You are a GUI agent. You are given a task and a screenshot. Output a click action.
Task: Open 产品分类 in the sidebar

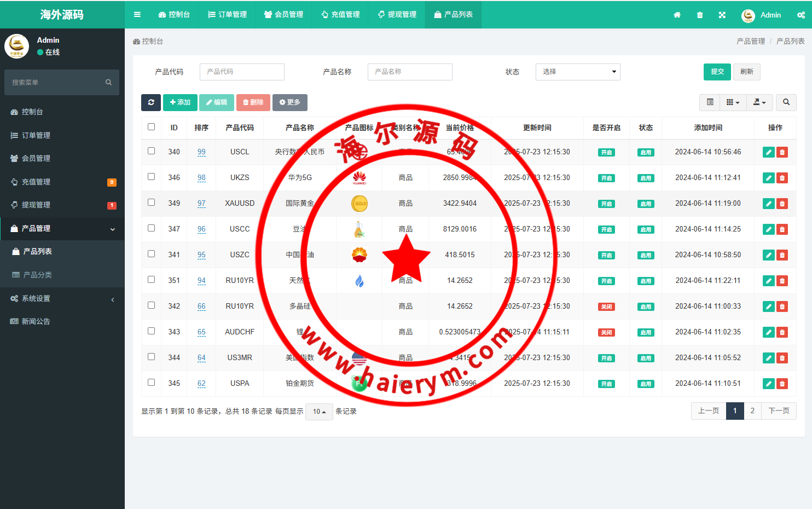point(38,275)
